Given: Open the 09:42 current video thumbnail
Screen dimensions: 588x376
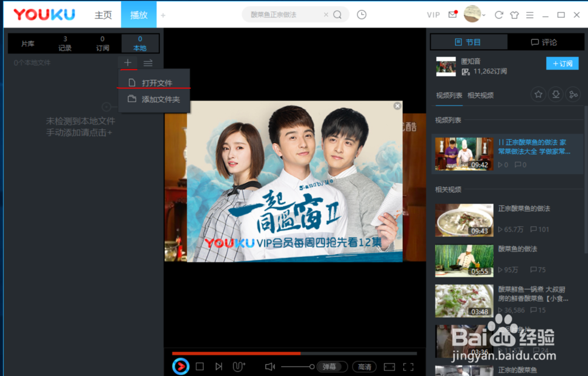Looking at the screenshot, I should click(465, 154).
